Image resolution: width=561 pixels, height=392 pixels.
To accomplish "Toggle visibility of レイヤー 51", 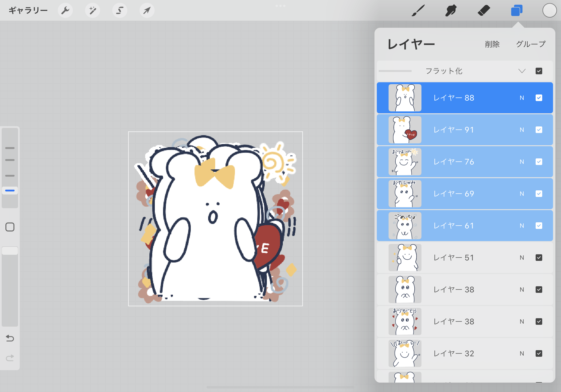I will click(539, 258).
